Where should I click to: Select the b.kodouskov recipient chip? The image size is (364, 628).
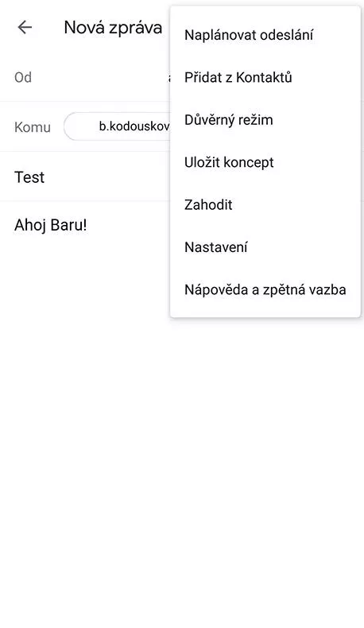[x=117, y=126]
